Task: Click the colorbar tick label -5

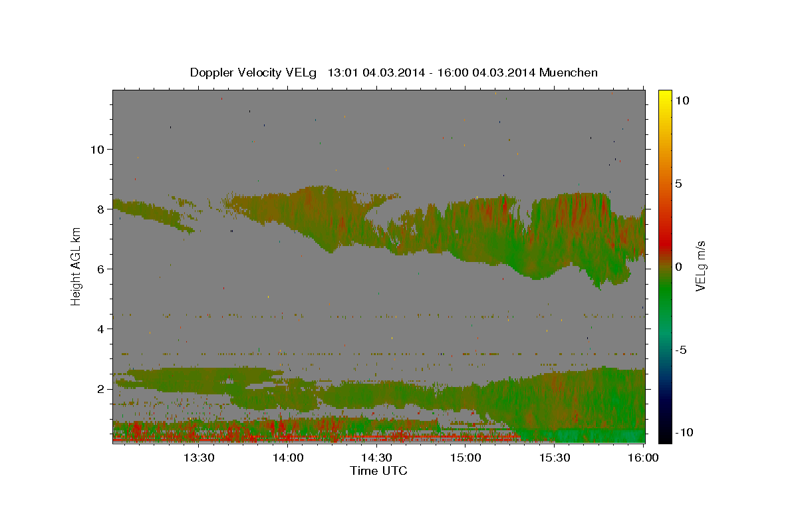Action: (681, 350)
